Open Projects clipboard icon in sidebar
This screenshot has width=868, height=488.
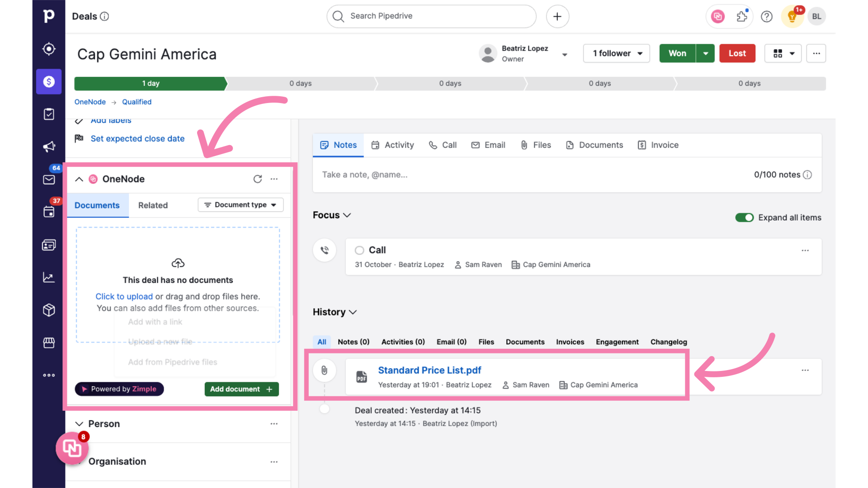coord(49,114)
